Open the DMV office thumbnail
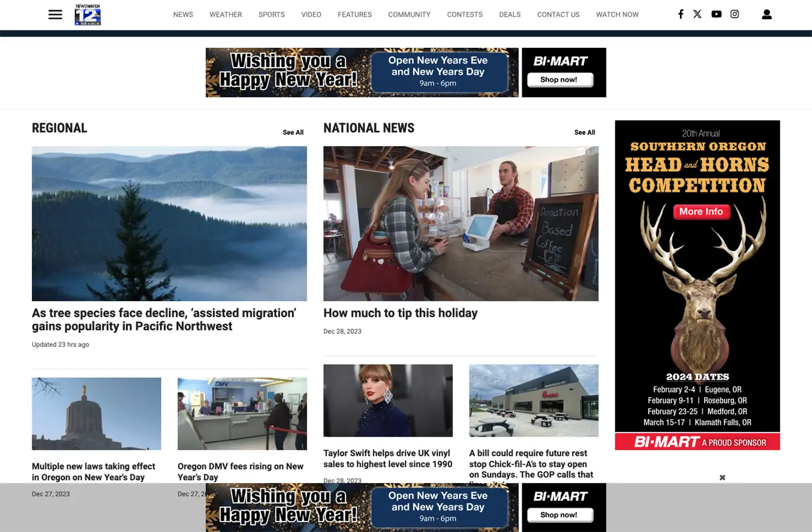The height and width of the screenshot is (532, 812). point(242,414)
